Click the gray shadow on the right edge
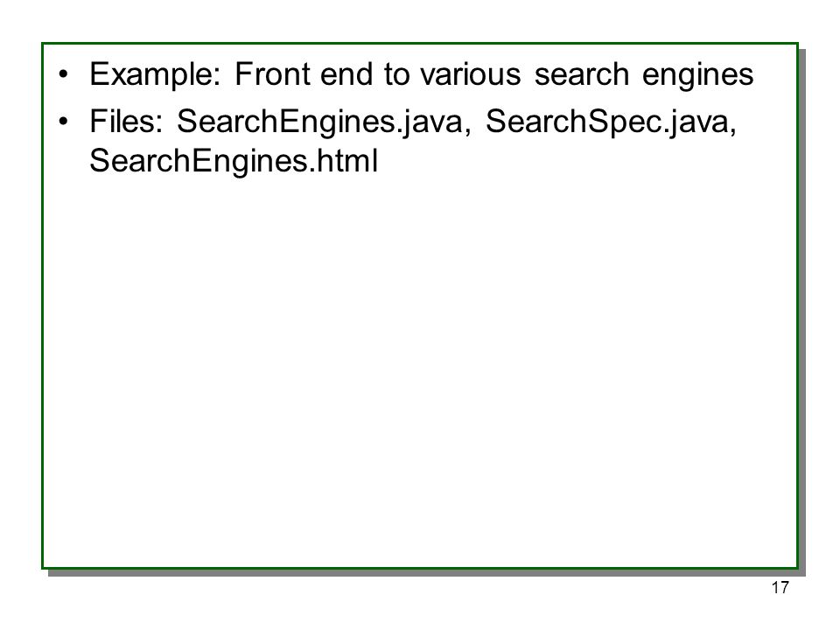 pyautogui.click(x=802, y=312)
